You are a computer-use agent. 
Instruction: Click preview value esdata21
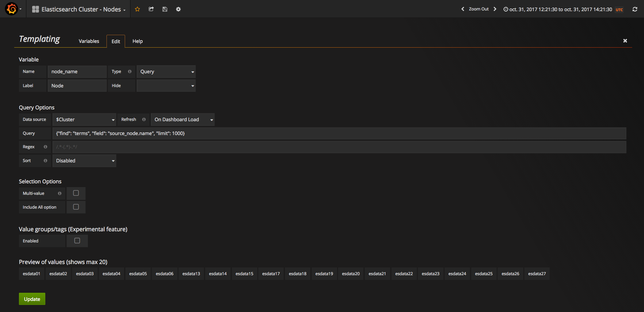click(377, 274)
